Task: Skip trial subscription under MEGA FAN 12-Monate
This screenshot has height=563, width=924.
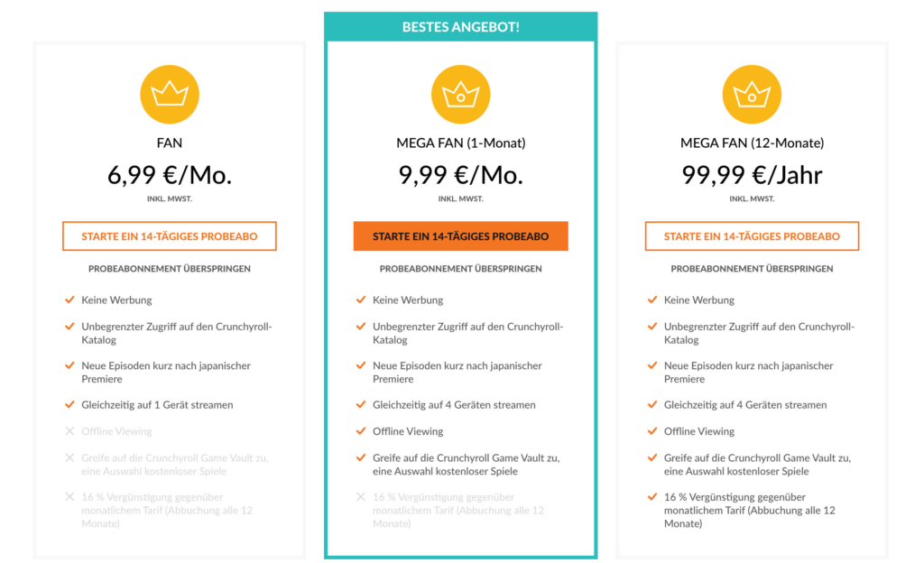Action: [752, 269]
